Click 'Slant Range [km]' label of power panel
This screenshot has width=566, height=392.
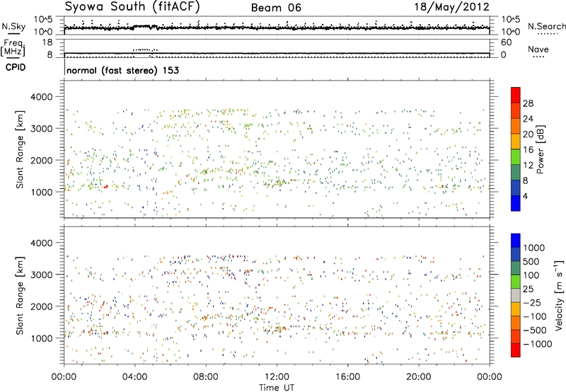[20, 149]
